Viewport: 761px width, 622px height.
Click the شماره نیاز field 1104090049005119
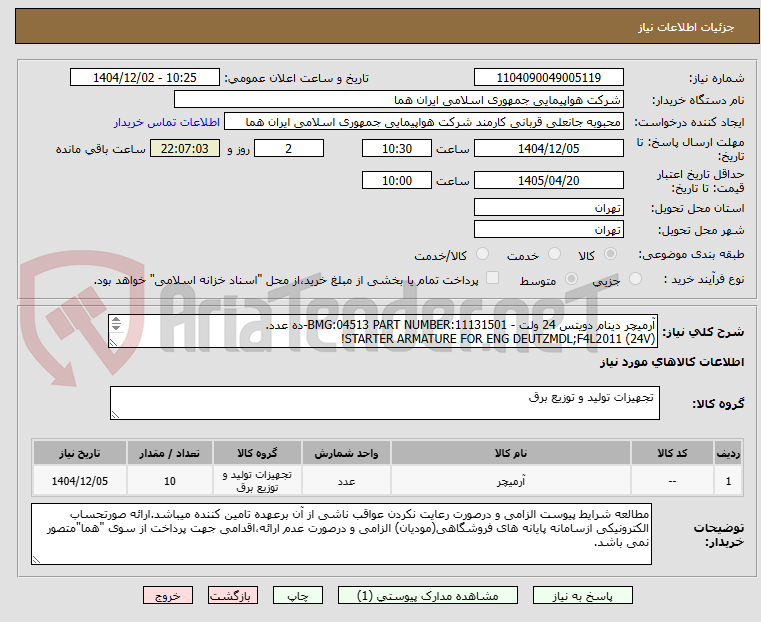click(x=548, y=78)
